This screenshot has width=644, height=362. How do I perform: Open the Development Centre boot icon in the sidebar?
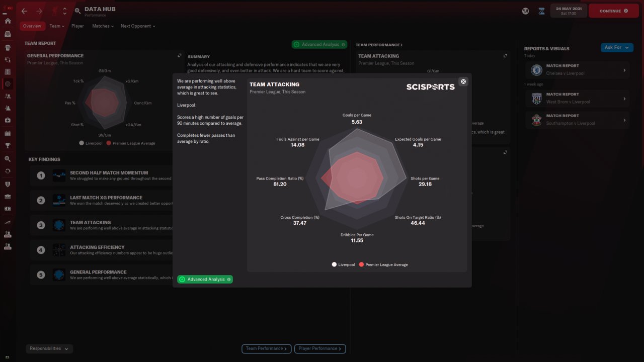(8, 222)
